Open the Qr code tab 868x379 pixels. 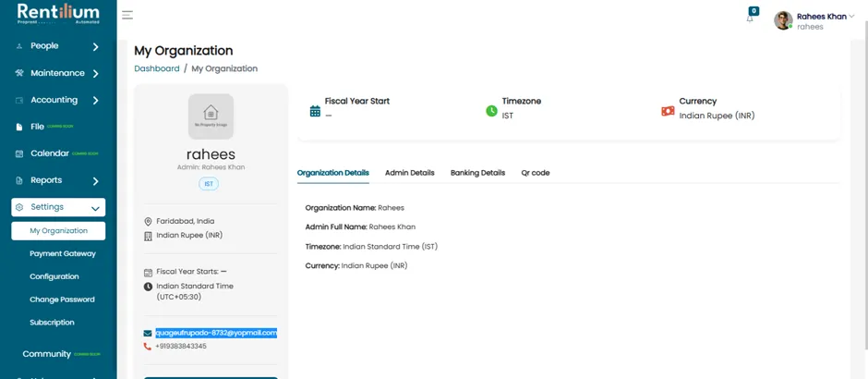536,173
